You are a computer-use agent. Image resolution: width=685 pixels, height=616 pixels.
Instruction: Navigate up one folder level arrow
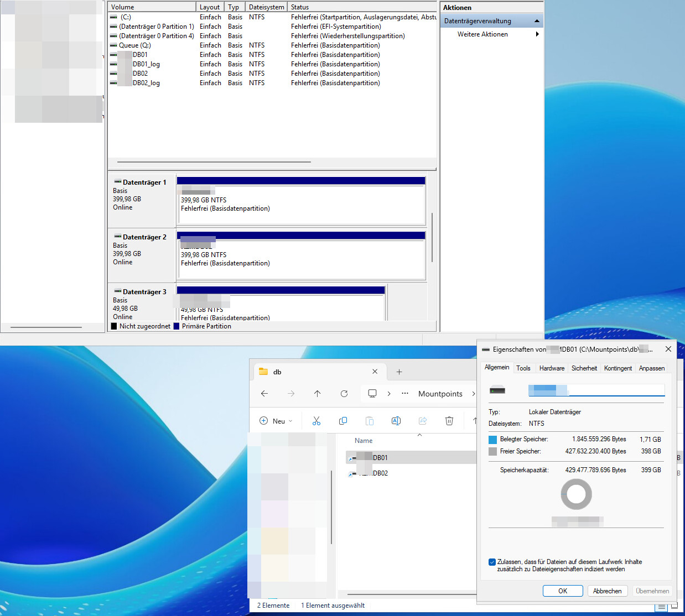(317, 394)
